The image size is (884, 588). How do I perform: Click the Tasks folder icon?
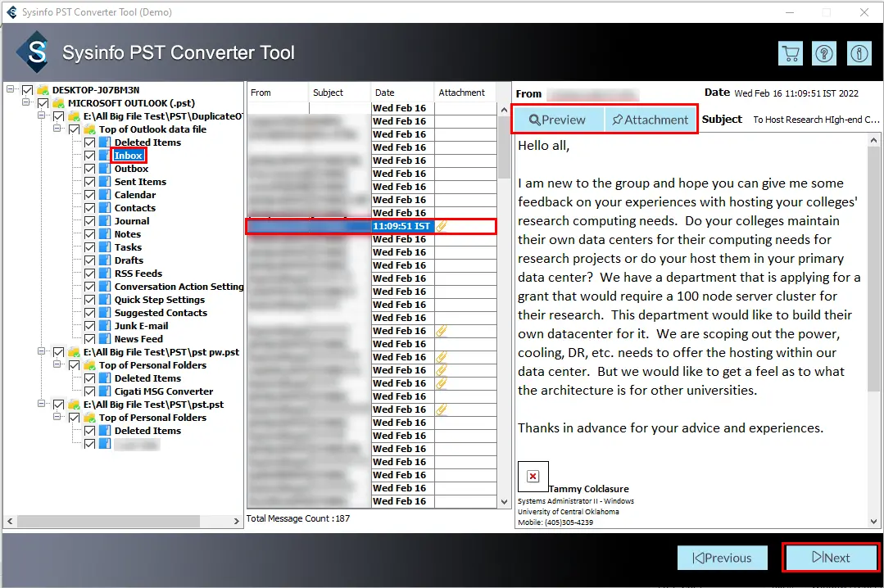tap(105, 247)
